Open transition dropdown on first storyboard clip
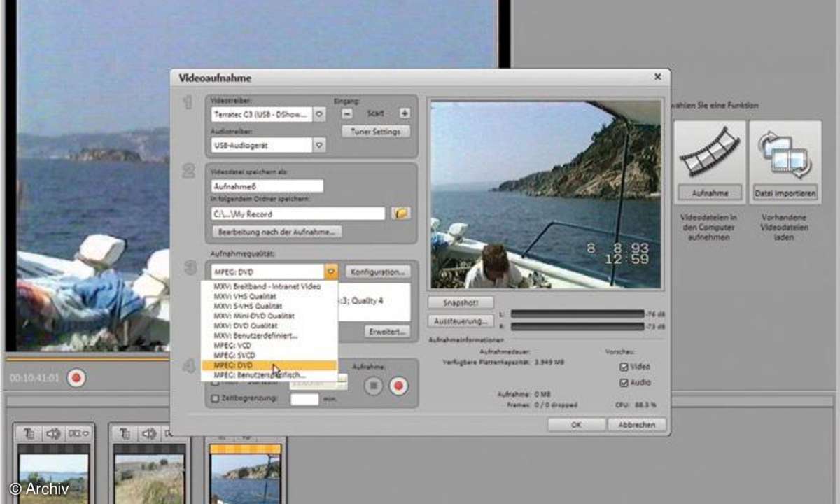Viewport: 840px width, 504px height. 77,434
